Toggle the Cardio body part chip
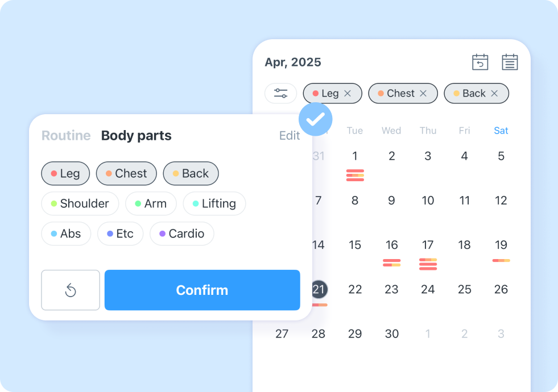Screen dimensions: 558x392 [x=182, y=233]
